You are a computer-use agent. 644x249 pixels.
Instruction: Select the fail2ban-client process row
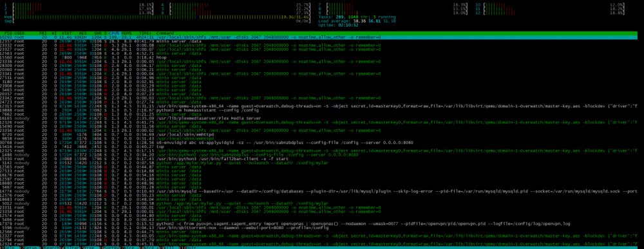tap(322, 159)
